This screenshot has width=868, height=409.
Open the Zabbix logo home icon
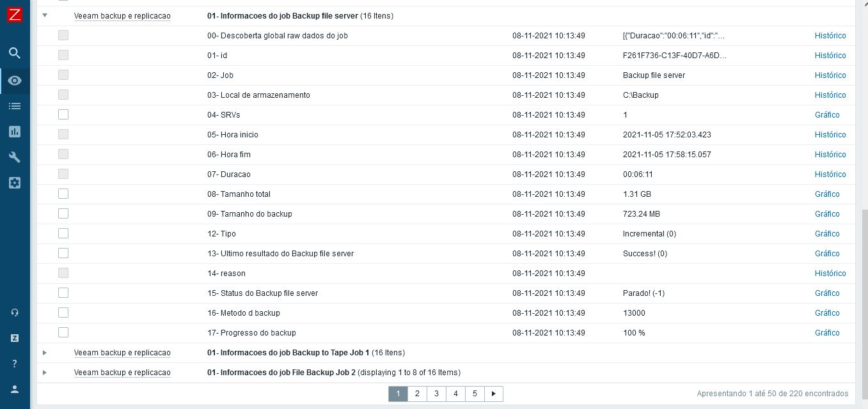15,14
